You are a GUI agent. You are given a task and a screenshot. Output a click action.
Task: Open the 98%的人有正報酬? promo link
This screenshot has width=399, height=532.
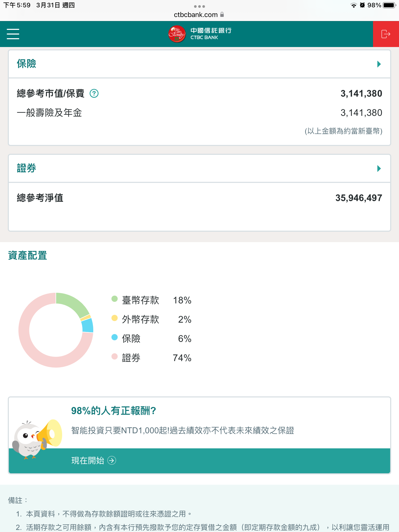pos(114,411)
